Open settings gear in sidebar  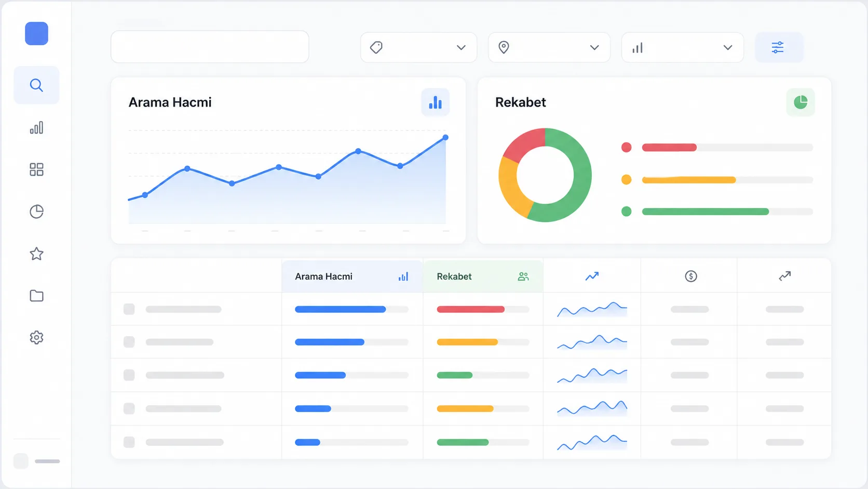36,338
